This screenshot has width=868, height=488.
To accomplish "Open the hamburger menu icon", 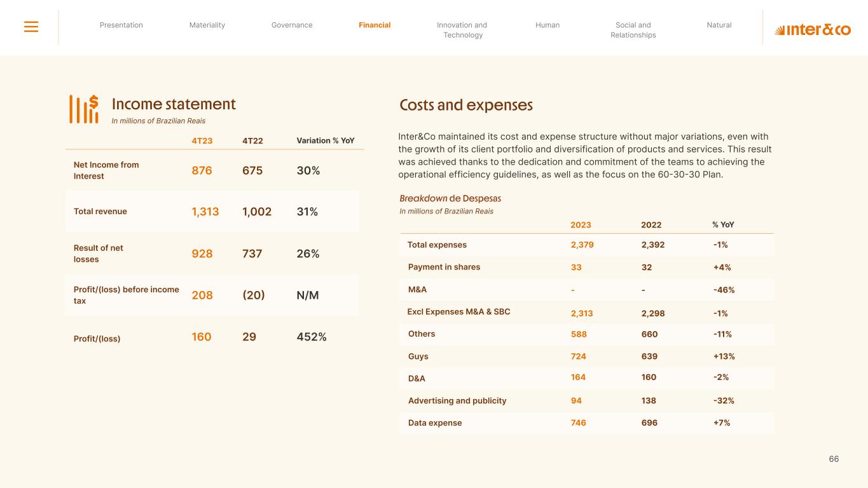I will pos(31,27).
